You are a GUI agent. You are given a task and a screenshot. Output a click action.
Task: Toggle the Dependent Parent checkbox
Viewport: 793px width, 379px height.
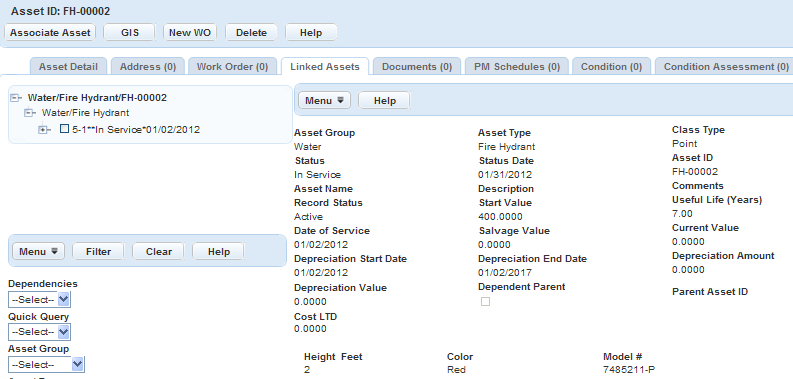(x=486, y=302)
